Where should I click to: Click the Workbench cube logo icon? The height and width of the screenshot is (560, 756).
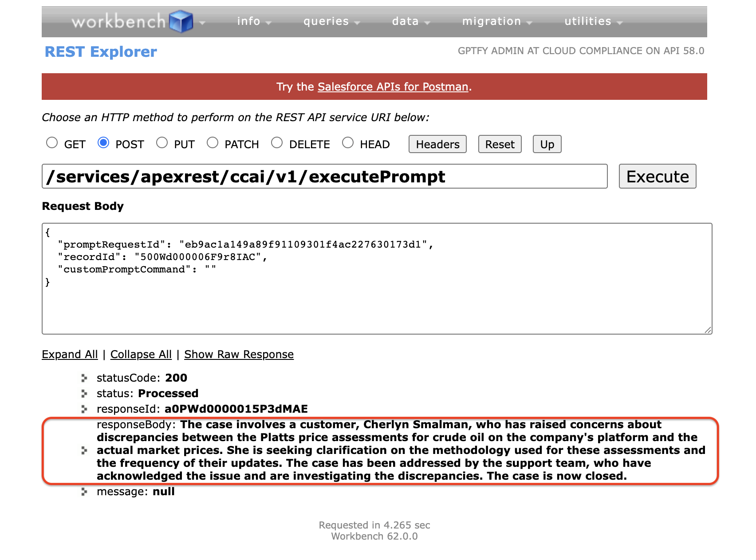point(181,21)
